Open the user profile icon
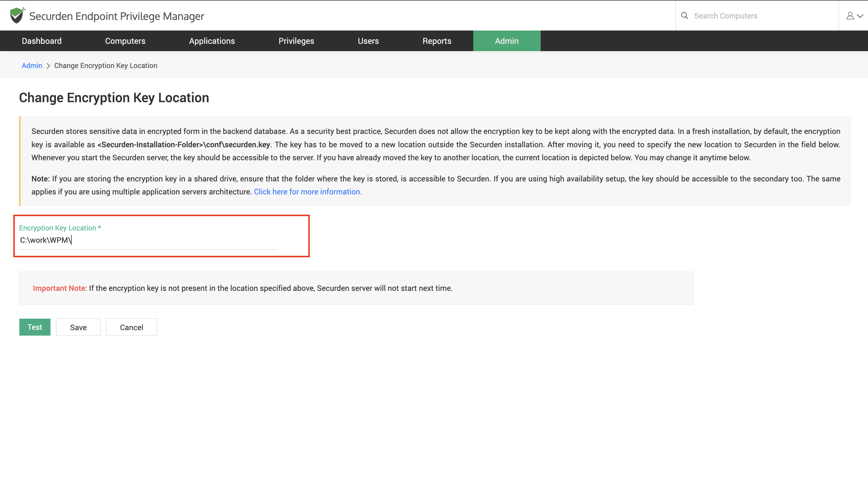Screen dimensions: 868x491 pos(850,16)
